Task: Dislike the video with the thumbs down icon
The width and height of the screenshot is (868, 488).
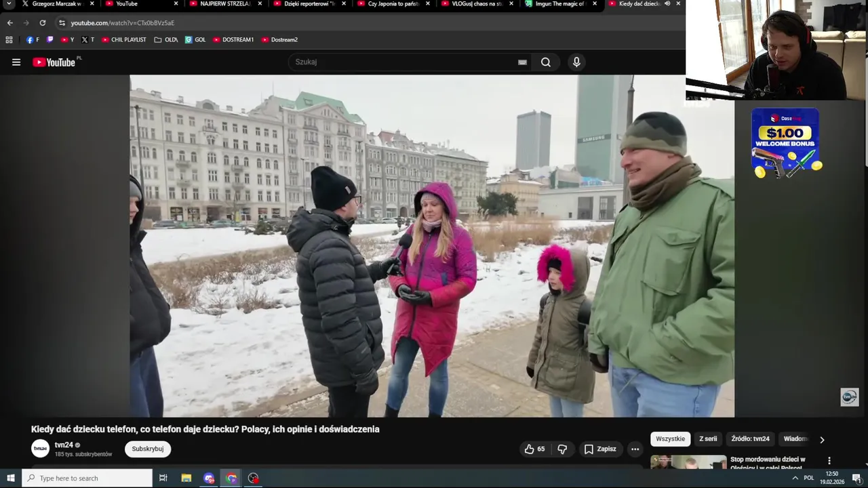Action: (x=562, y=449)
